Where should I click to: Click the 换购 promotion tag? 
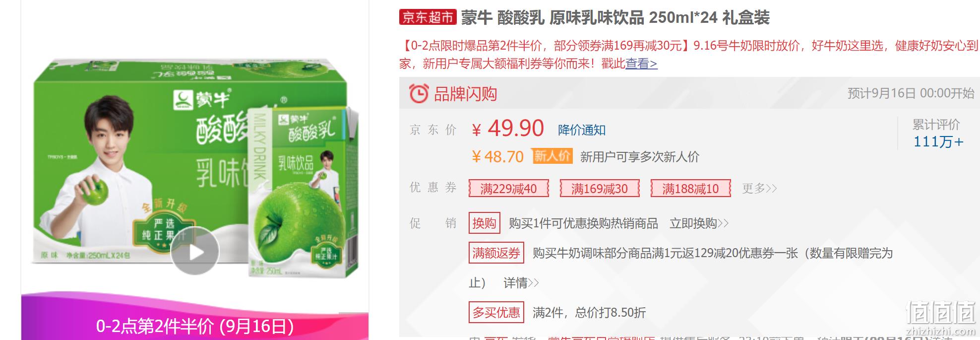click(485, 223)
